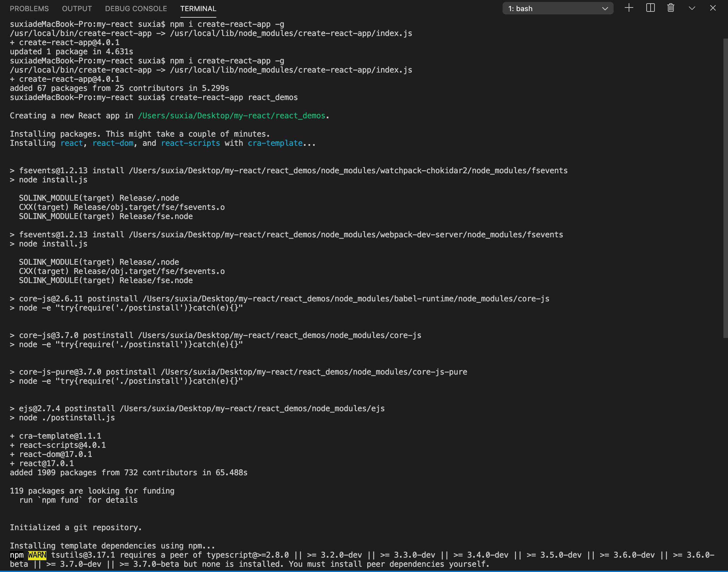Click fsevents install line for webpack-dev-server
The image size is (728, 572).
[286, 235]
